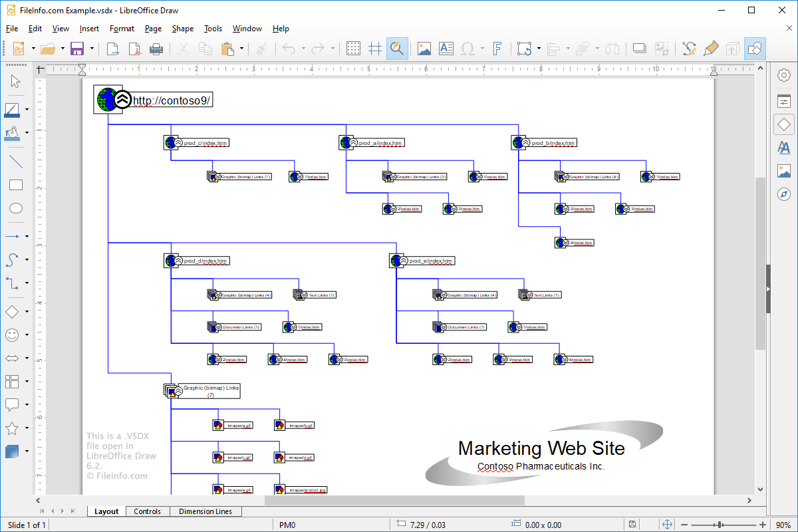Screen dimensions: 798x532
Task: Select the Rectangle tool
Action: (15, 185)
